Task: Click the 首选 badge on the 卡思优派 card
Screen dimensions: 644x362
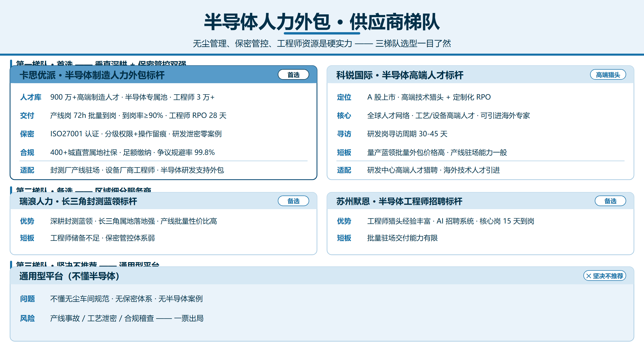Action: pos(293,75)
